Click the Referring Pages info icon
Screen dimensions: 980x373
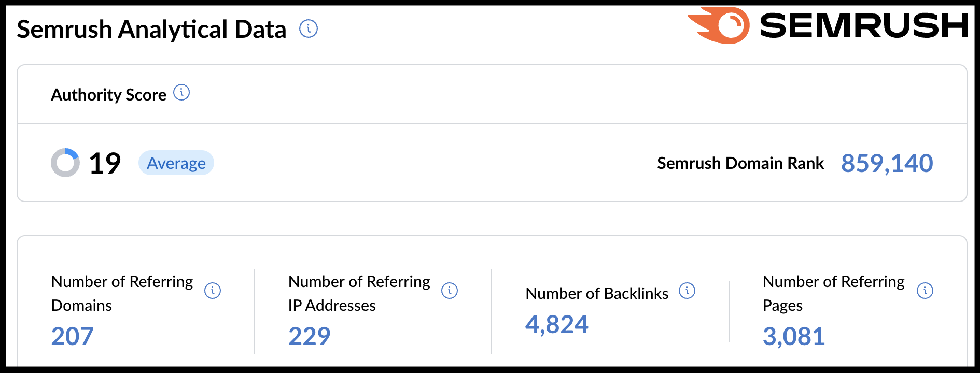[926, 291]
